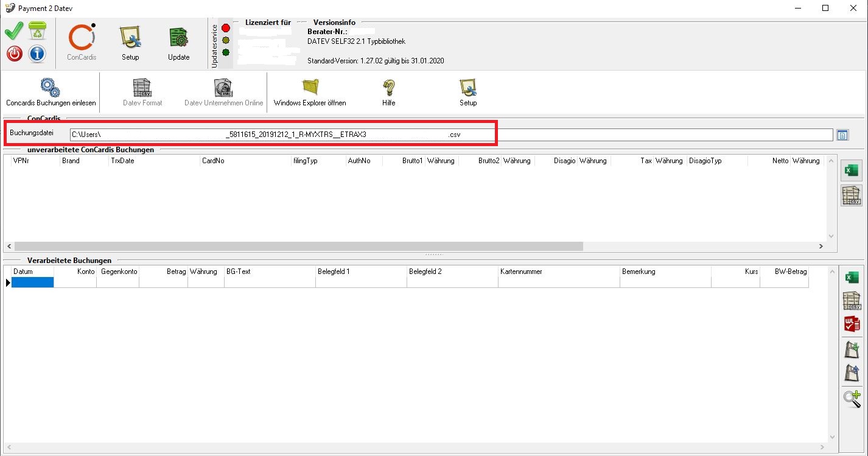
Task: Open the blue info icon
Action: 37,54
